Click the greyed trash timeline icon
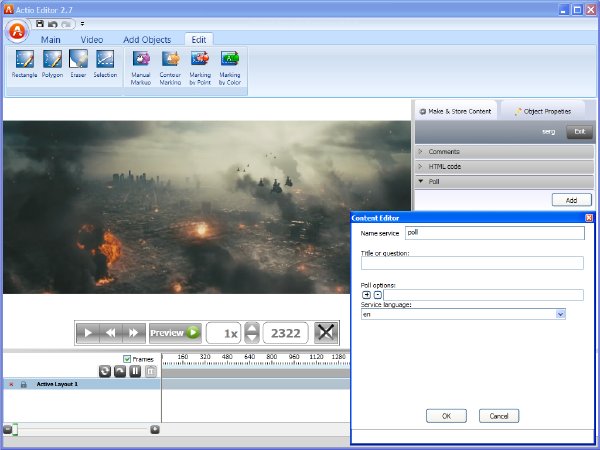 click(151, 371)
